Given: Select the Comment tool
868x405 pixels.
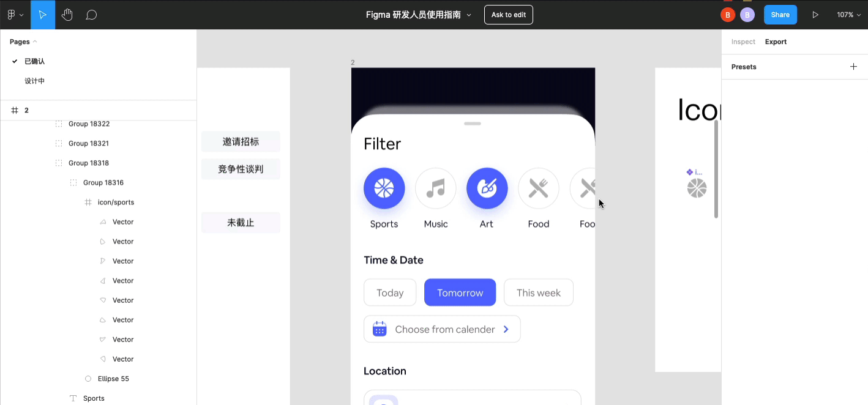Looking at the screenshot, I should 91,15.
